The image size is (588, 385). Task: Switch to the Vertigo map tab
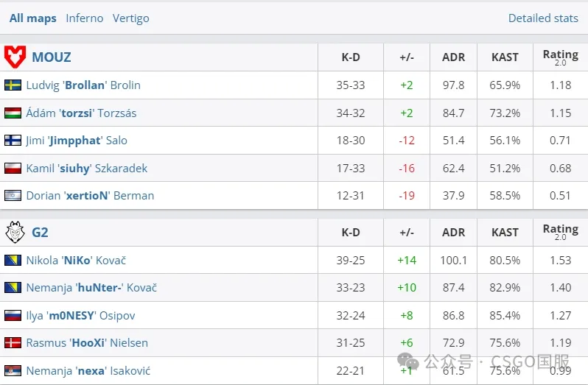point(130,18)
